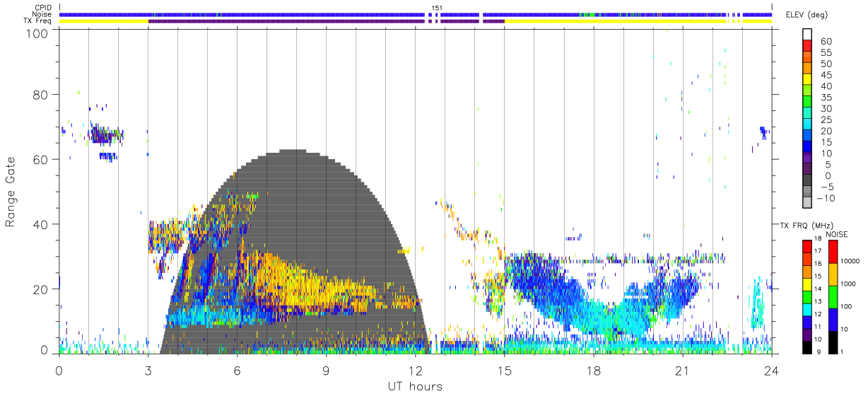Click the 30 label on ELEV color bar
This screenshot has height=401, width=868.
(x=825, y=109)
